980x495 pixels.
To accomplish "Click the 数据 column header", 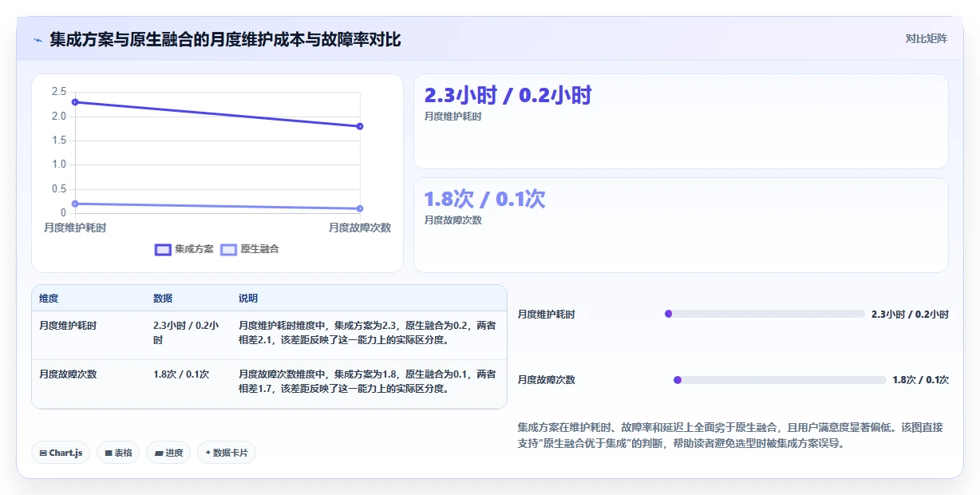I will (x=163, y=299).
